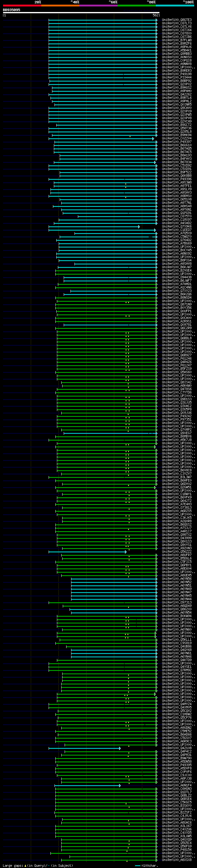Select hit label UniRef100_Q9XEG7
197x868 pixels.
(x=177, y=433)
